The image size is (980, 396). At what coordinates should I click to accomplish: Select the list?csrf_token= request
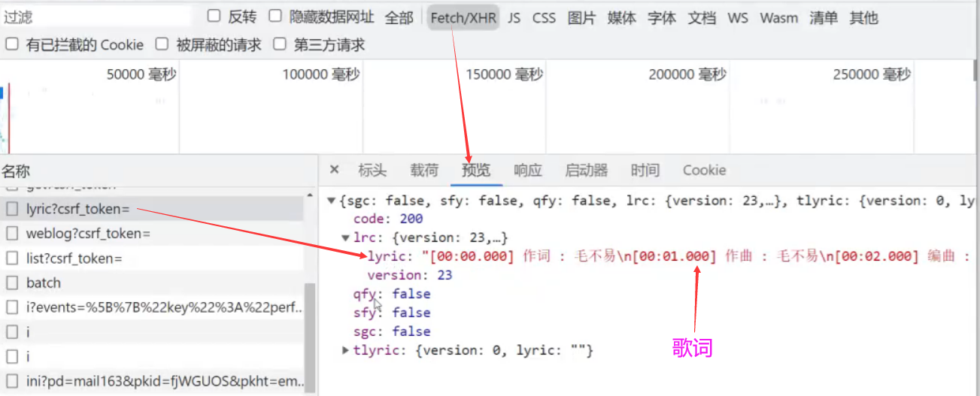pyautogui.click(x=152, y=258)
